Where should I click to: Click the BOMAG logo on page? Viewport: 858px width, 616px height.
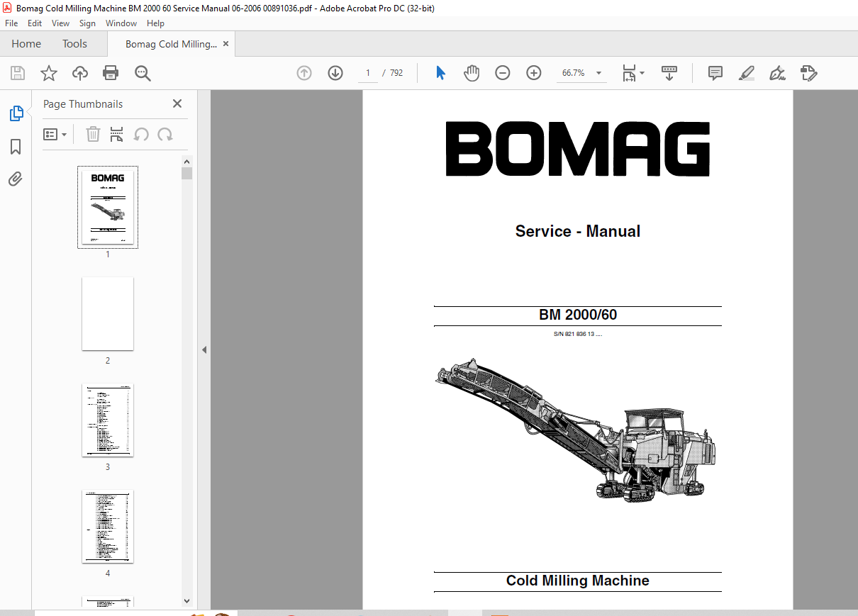(578, 150)
